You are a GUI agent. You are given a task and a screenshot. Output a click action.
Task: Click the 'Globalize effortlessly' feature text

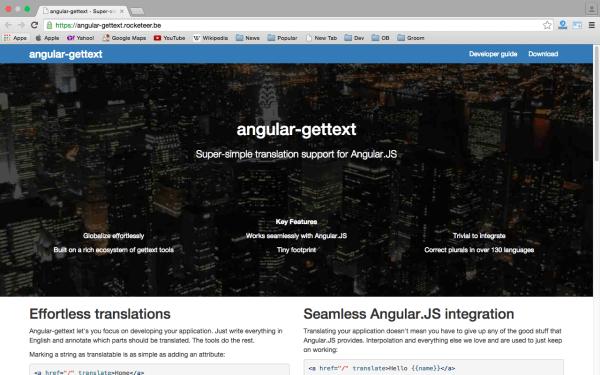(x=114, y=236)
